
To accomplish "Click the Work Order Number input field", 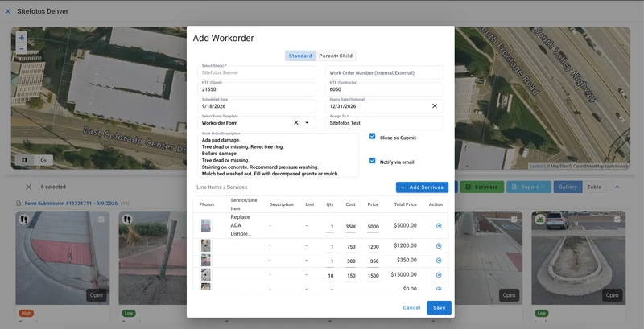I will pos(385,72).
